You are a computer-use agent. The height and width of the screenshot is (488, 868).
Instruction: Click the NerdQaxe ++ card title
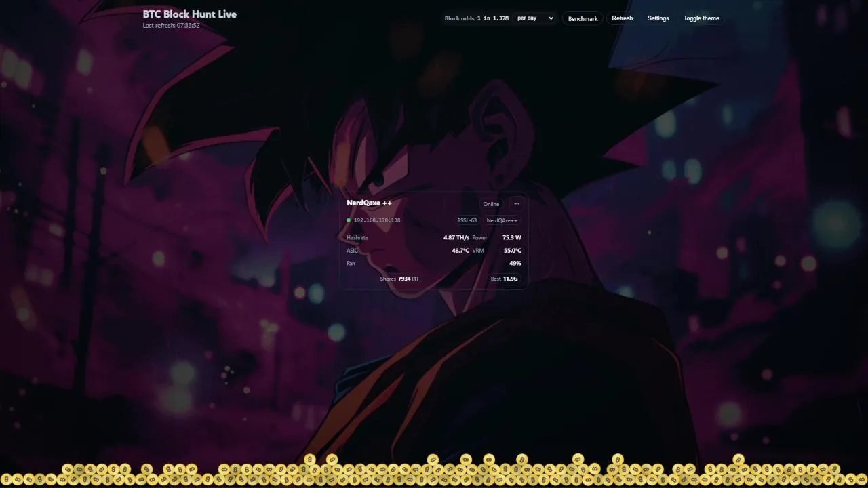point(369,203)
